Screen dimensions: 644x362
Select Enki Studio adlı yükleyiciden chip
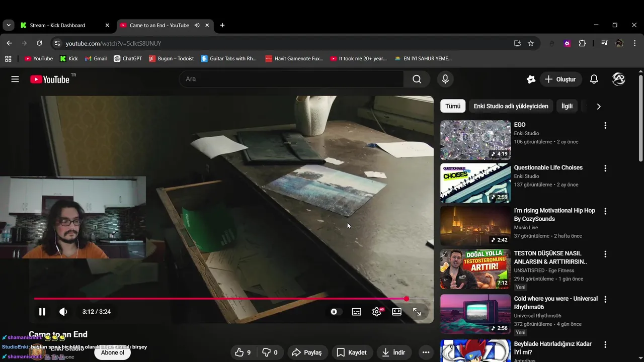511,106
